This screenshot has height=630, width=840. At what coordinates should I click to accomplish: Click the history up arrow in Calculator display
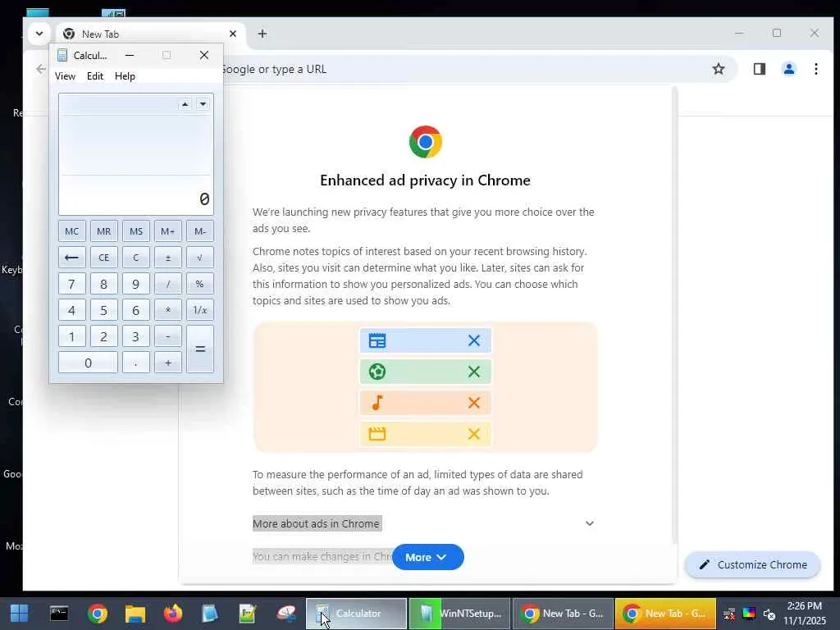coord(185,104)
